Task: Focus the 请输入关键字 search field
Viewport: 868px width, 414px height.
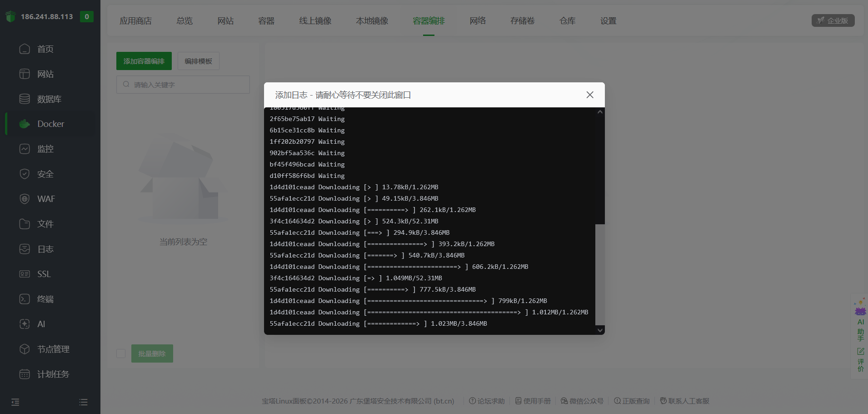Action: pyautogui.click(x=183, y=85)
